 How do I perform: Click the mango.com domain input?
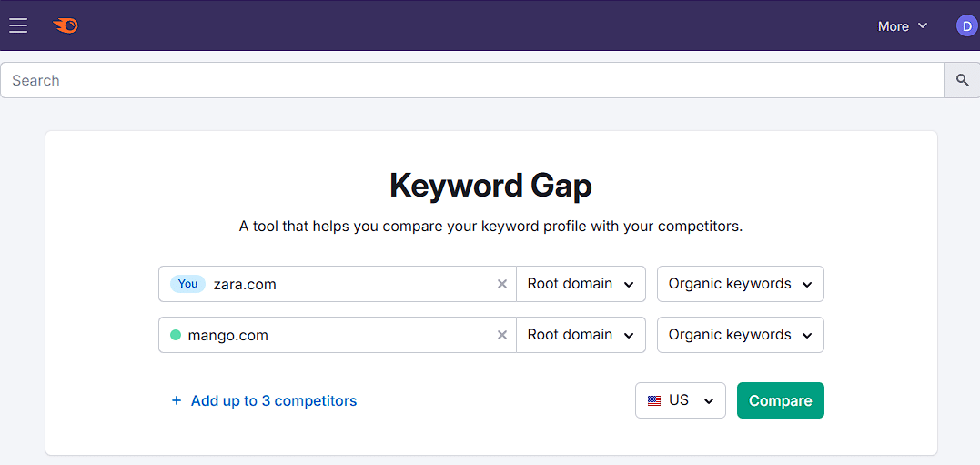[338, 335]
